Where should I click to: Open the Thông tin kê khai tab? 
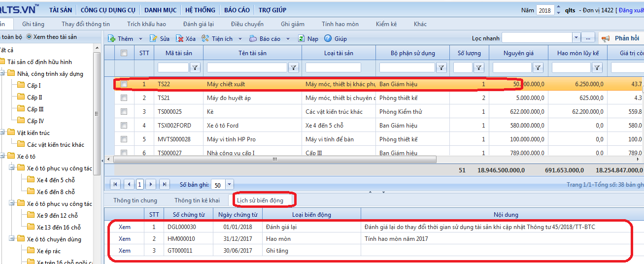coord(197,200)
